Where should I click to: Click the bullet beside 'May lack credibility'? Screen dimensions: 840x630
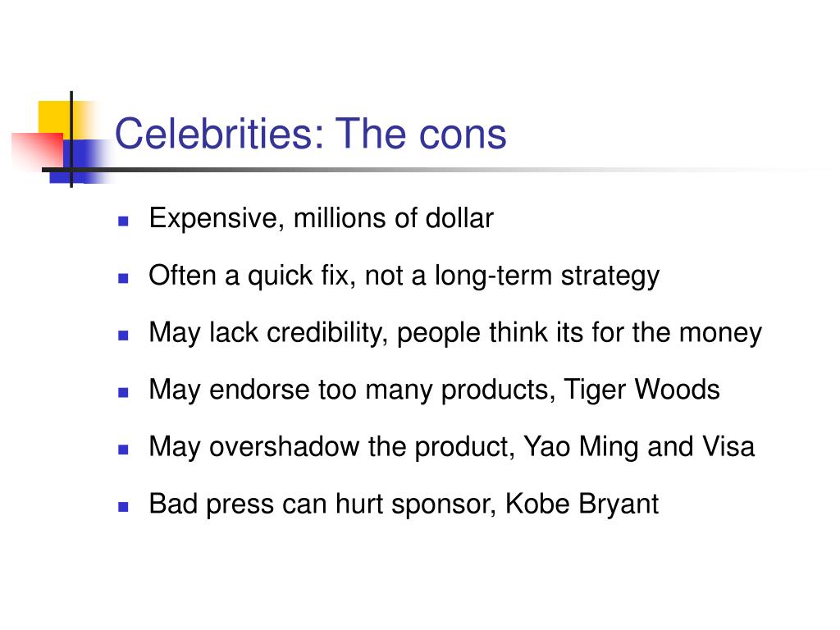(x=123, y=336)
